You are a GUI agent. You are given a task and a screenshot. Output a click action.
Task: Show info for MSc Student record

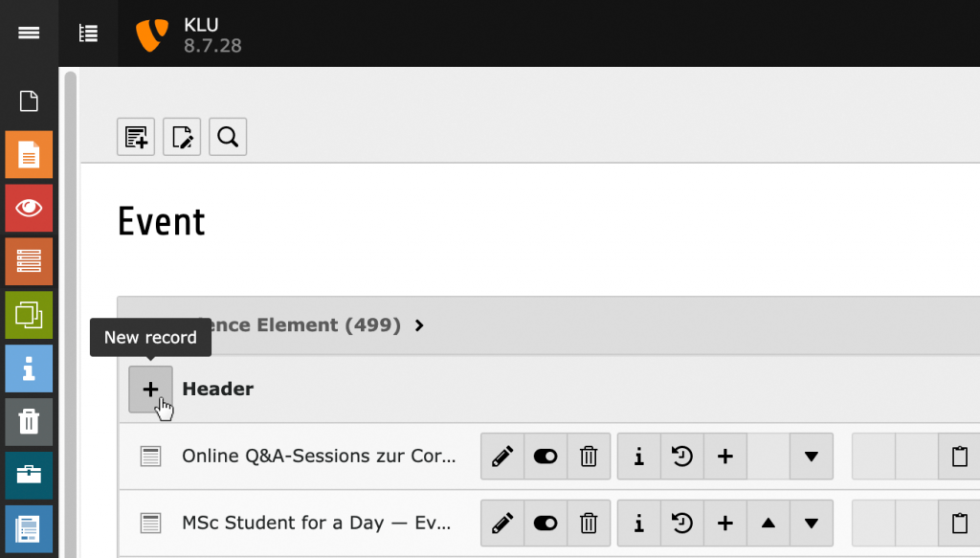click(x=638, y=524)
